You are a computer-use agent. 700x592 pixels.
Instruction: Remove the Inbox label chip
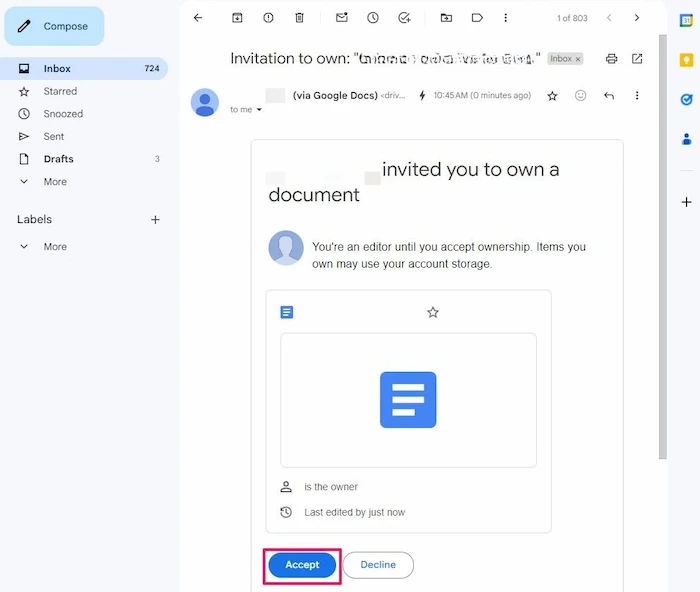pyautogui.click(x=578, y=59)
